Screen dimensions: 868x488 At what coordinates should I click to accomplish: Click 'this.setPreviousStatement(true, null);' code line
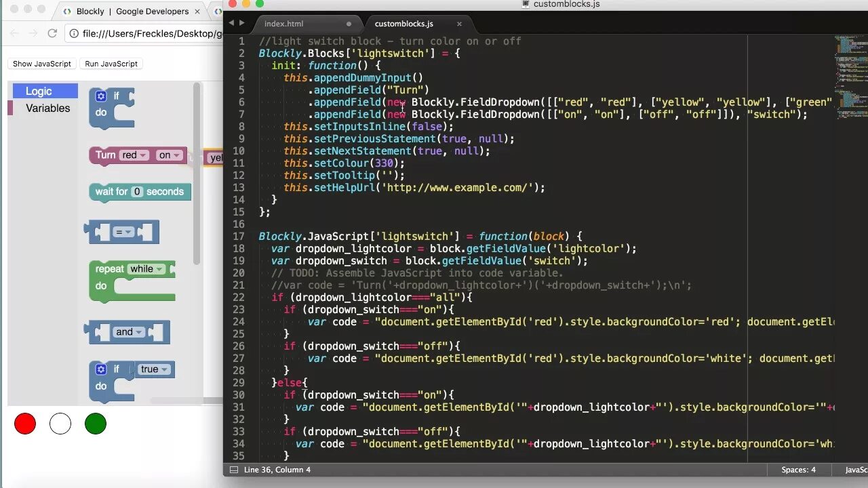(399, 139)
